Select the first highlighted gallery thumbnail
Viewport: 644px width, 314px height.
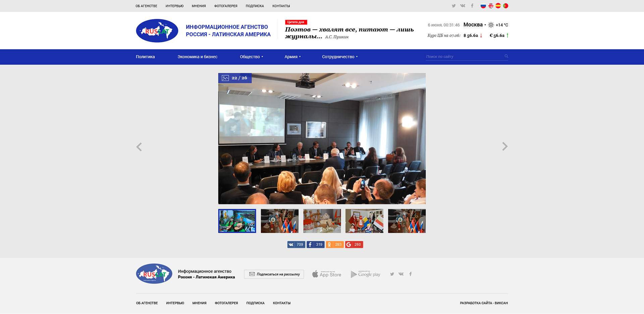tap(237, 221)
